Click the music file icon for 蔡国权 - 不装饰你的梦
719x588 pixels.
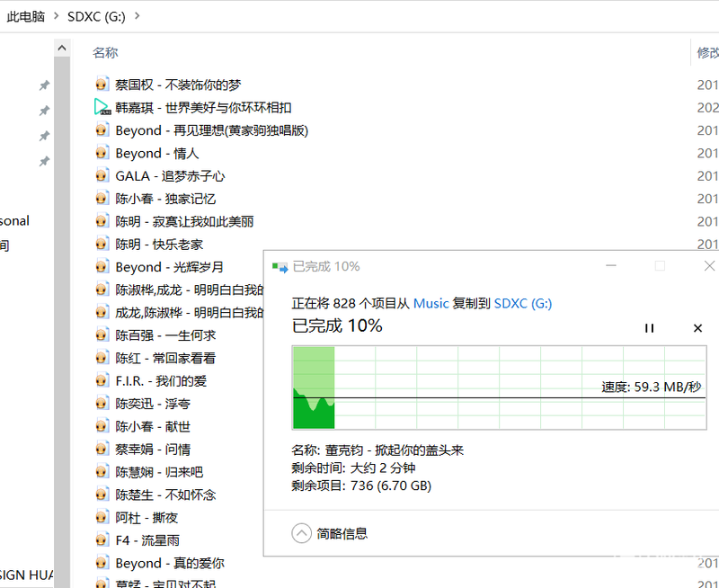pos(102,85)
